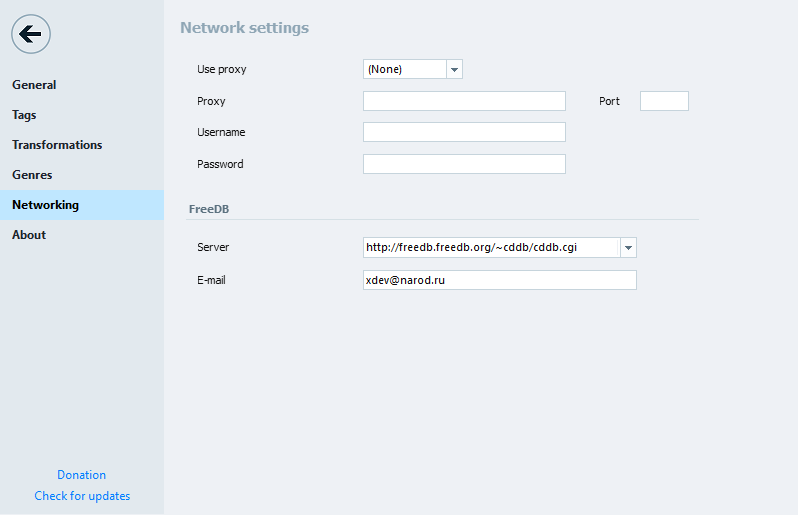The image size is (798, 515).
Task: Click the Proxy address input field
Action: coord(464,101)
